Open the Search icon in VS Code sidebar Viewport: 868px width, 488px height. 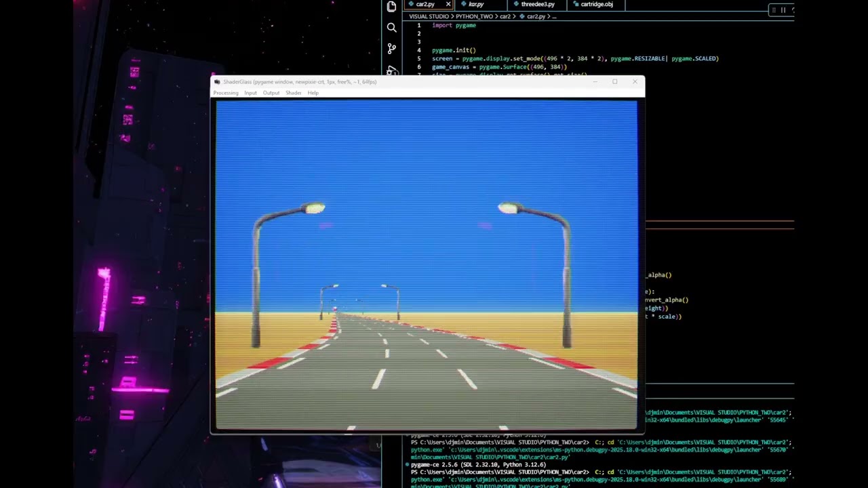click(x=391, y=28)
